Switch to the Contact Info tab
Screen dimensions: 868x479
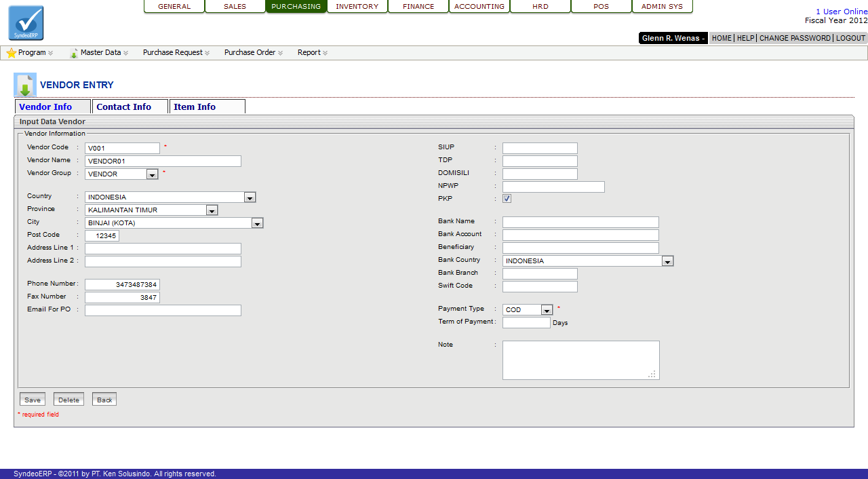pyautogui.click(x=124, y=107)
